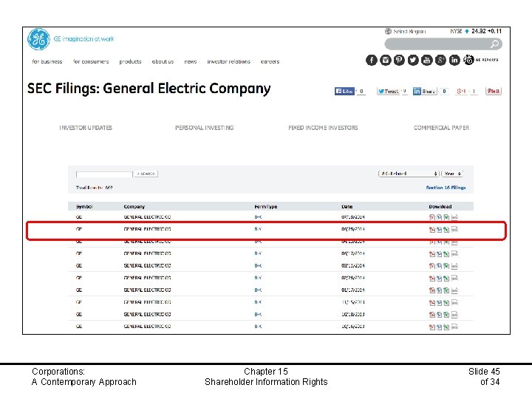The height and width of the screenshot is (399, 532).
Task: Download Word file for 01/17/2014 filing
Action: click(439, 290)
